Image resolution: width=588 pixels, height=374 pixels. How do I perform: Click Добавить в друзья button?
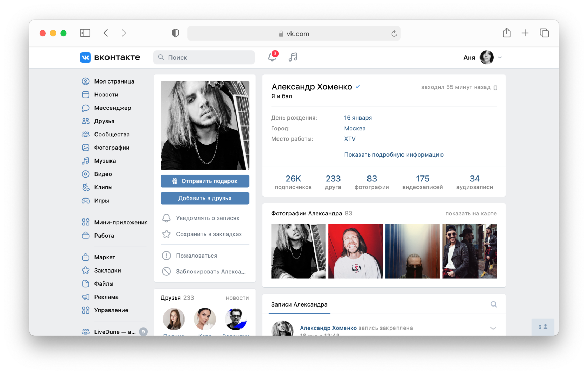click(x=205, y=198)
